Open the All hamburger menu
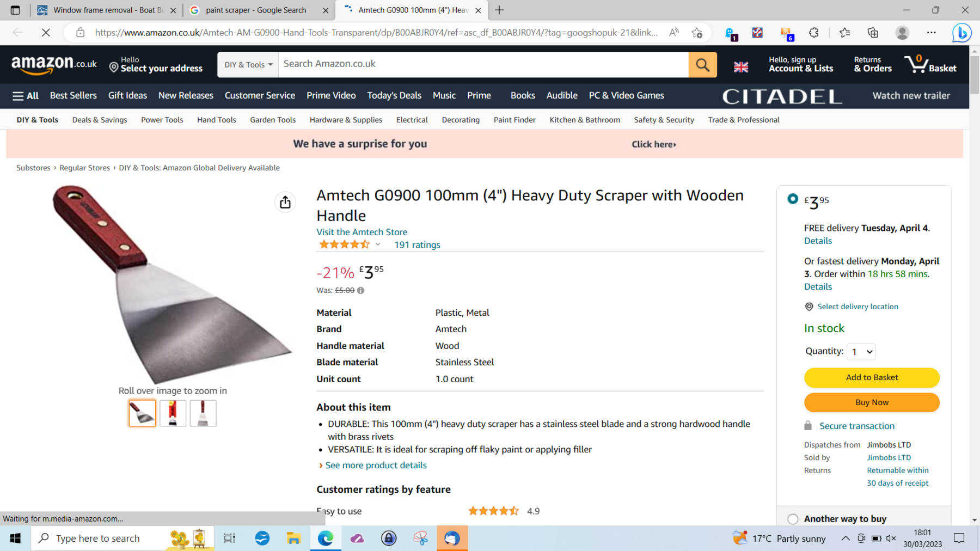 coord(26,96)
